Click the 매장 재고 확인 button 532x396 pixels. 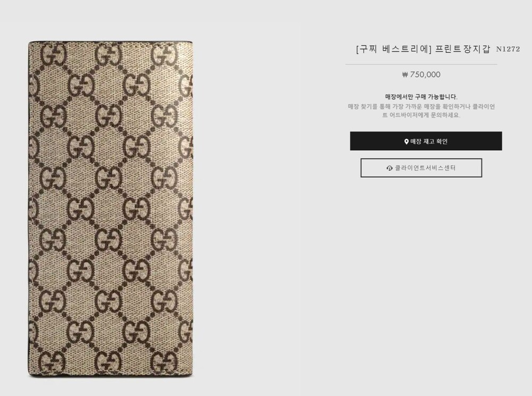pos(426,141)
